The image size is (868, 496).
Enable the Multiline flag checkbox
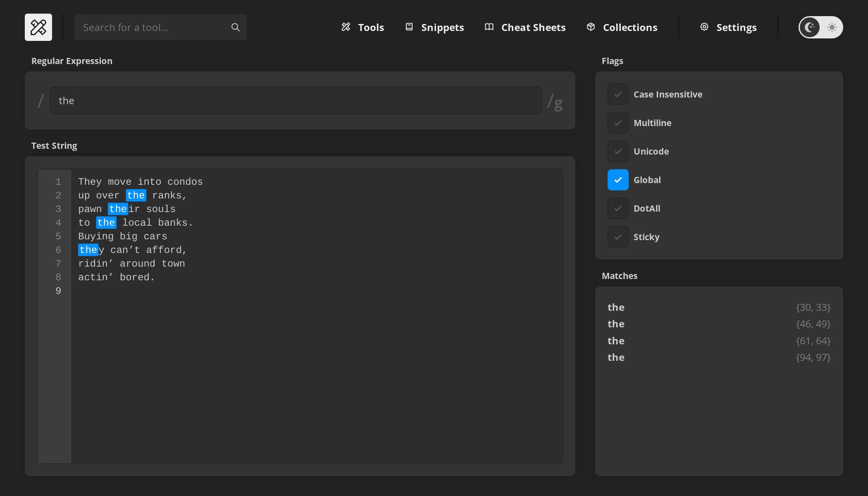[618, 123]
